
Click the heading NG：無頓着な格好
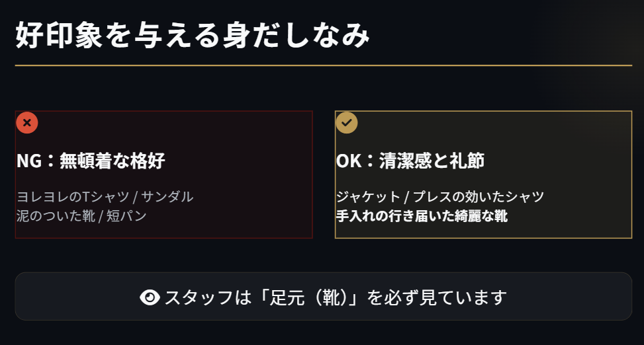click(x=91, y=161)
